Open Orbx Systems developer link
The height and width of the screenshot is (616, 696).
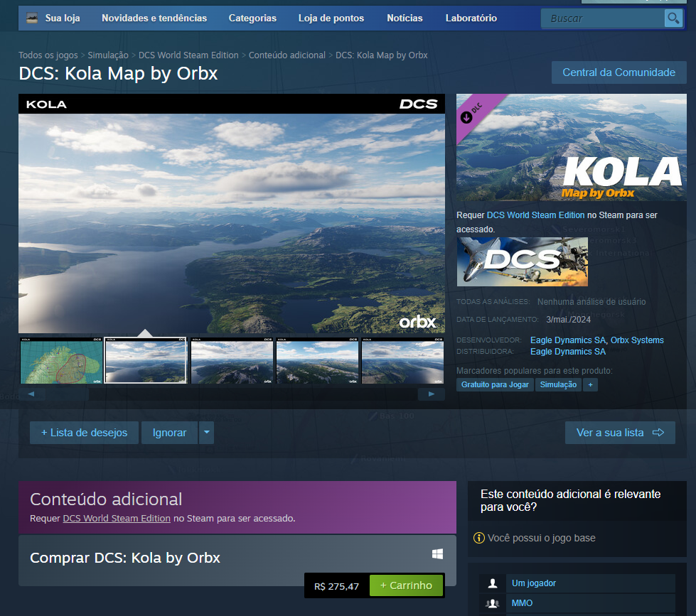pyautogui.click(x=637, y=340)
